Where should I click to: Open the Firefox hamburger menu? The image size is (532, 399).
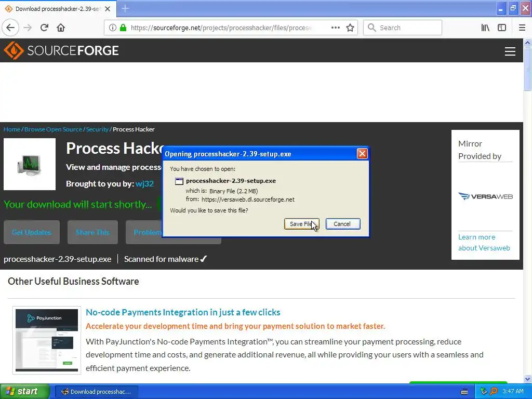(522, 28)
